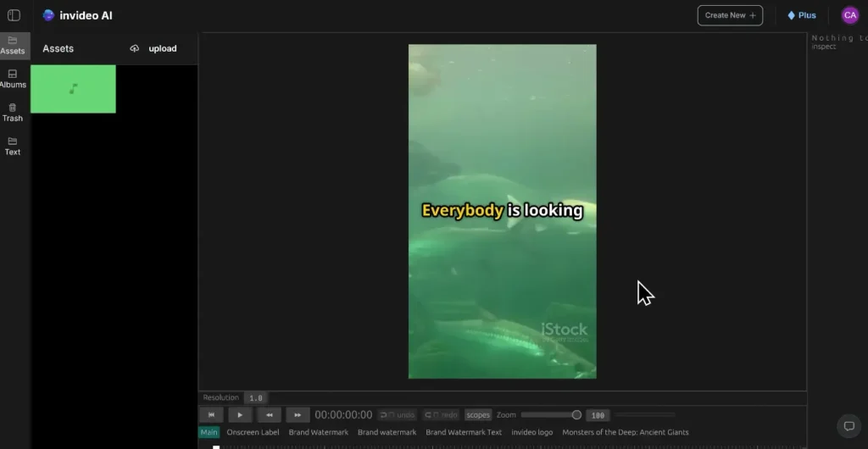
Task: Click the invideo AI logo
Action: pyautogui.click(x=77, y=15)
